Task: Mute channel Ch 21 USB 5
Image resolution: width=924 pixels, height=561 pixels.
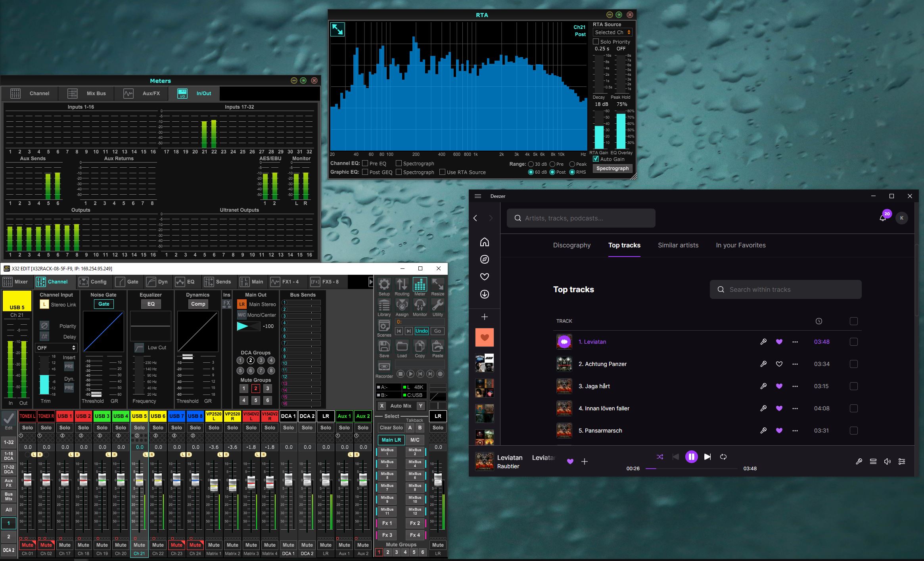Action: 139,545
